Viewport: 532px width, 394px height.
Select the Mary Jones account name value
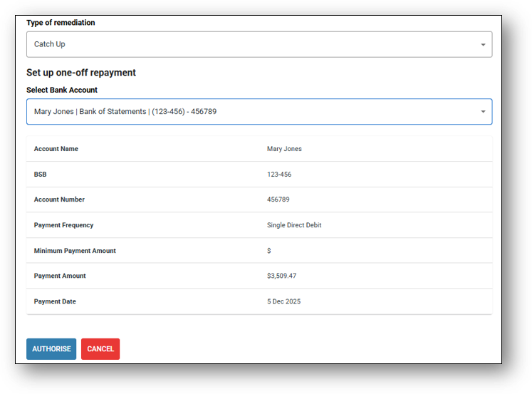pos(284,149)
